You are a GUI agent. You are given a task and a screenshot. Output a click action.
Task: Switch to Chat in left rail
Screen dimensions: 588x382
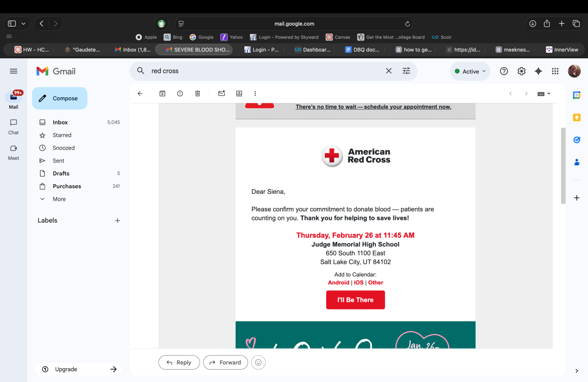tap(13, 127)
